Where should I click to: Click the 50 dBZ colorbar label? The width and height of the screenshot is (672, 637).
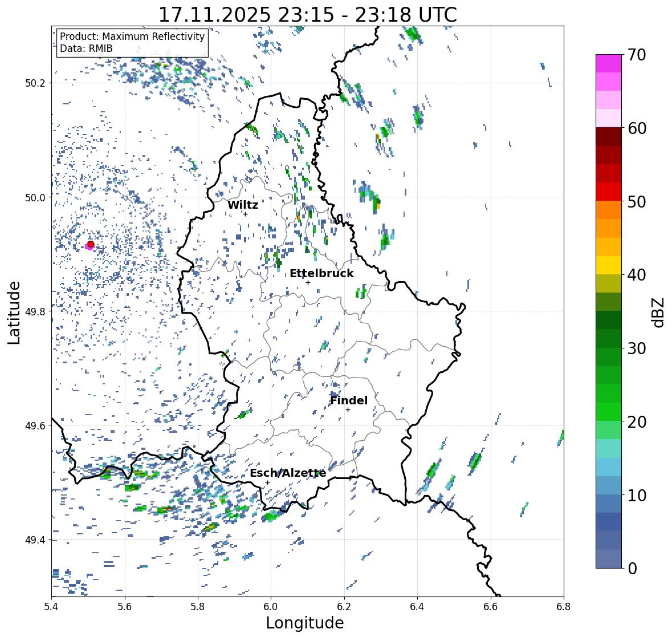(637, 201)
